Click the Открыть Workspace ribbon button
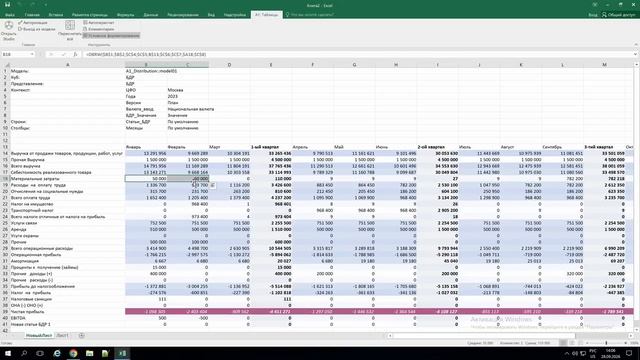Image resolution: width=640 pixels, height=360 pixels. coord(9,31)
